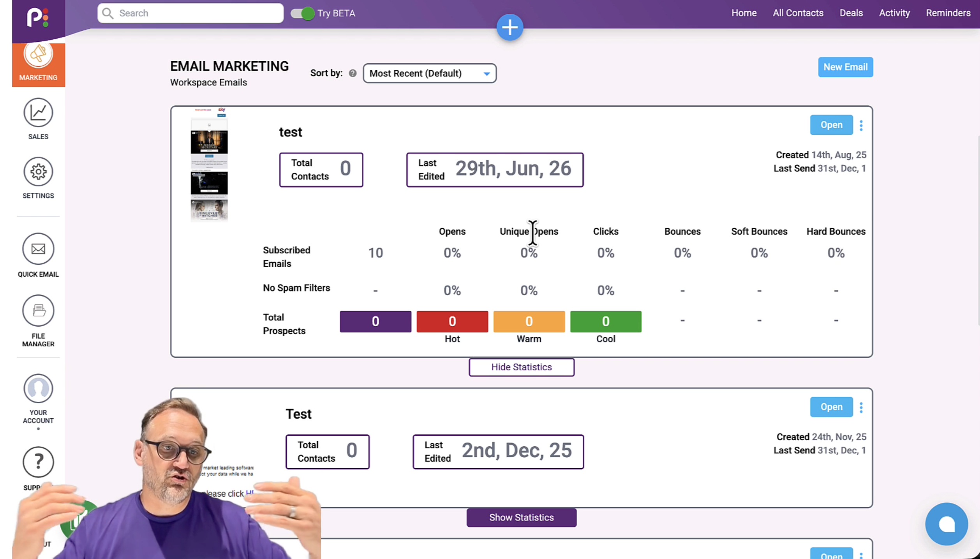Click the blue plus add button
The height and width of the screenshot is (559, 980).
pos(509,27)
